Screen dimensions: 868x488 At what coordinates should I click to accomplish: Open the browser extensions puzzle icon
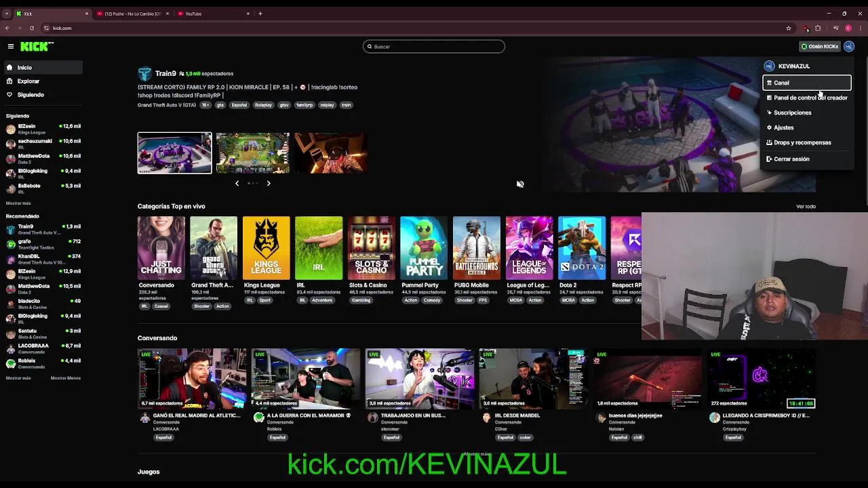click(818, 28)
